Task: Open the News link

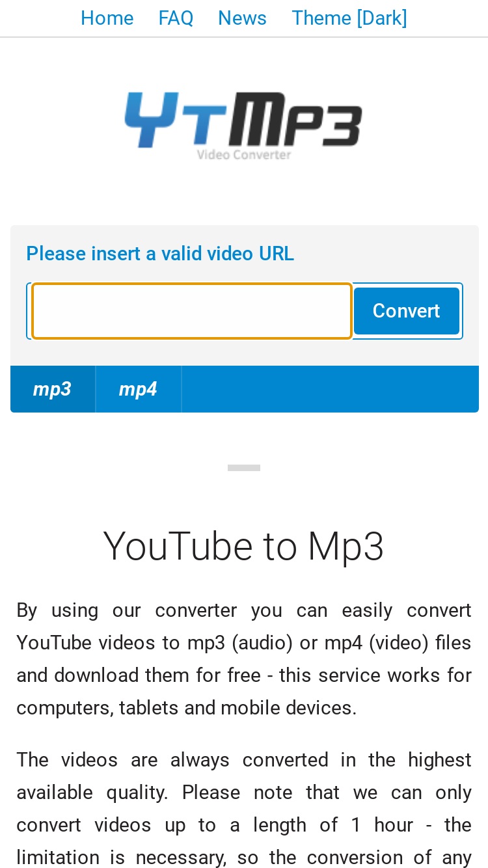Action: click(242, 18)
